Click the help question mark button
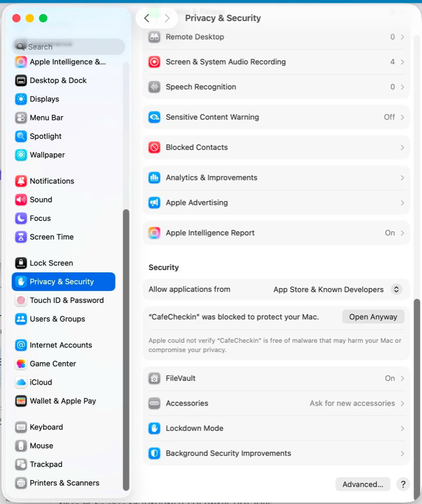 403,484
